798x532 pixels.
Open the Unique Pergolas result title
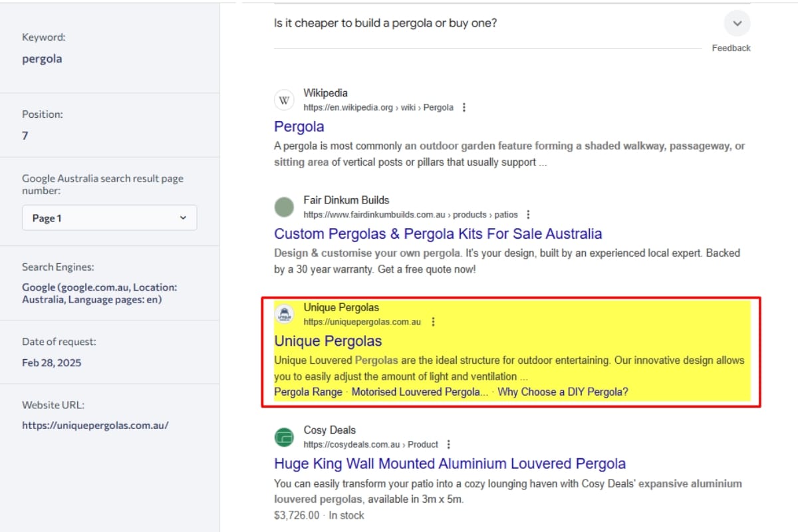328,341
